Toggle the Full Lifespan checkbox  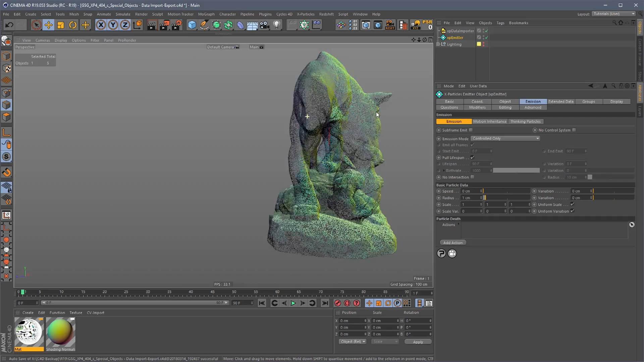pyautogui.click(x=472, y=158)
